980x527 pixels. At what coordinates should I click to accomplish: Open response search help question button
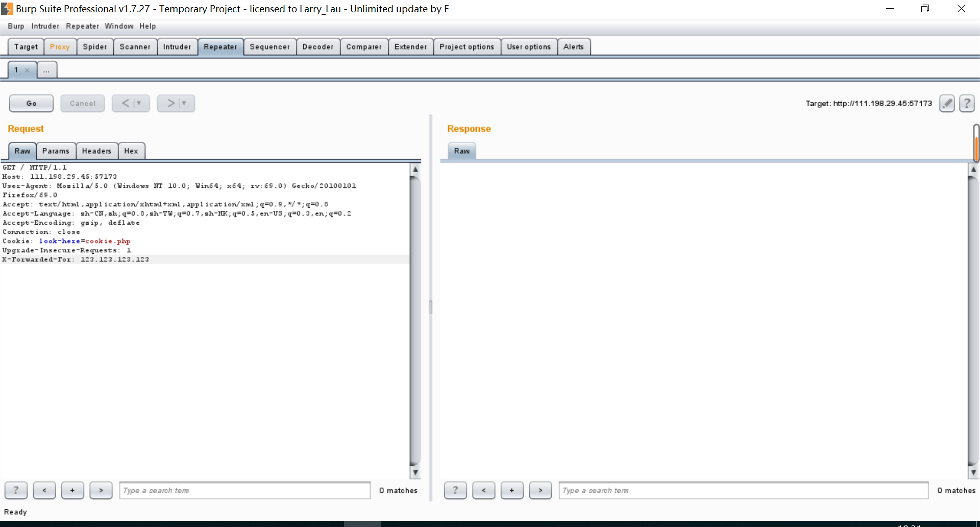pyautogui.click(x=455, y=490)
